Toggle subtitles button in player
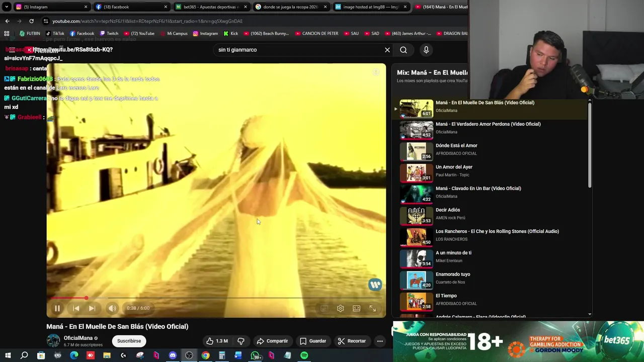 [x=324, y=308]
